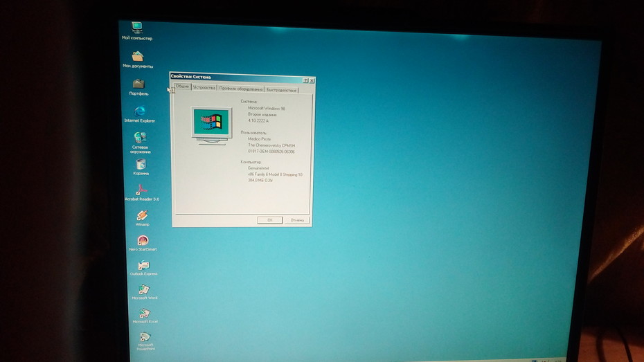Click the 384.0 МБ ОЗУ memory text
The width and height of the screenshot is (644, 362).
260,180
